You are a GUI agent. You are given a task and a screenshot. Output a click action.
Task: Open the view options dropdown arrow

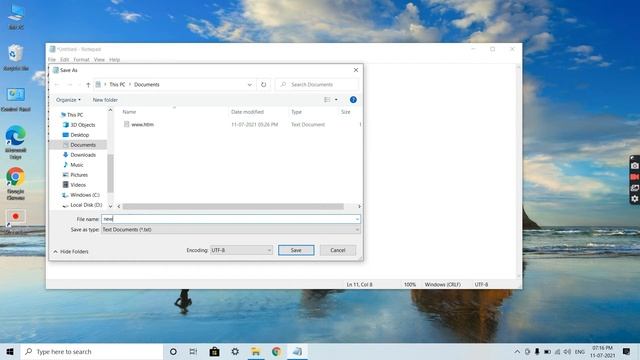click(336, 100)
